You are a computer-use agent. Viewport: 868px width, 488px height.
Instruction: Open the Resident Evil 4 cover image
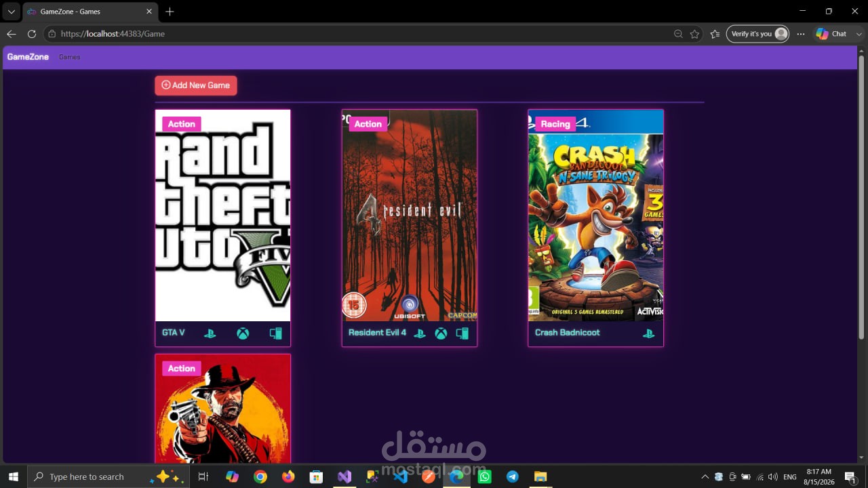pyautogui.click(x=410, y=216)
